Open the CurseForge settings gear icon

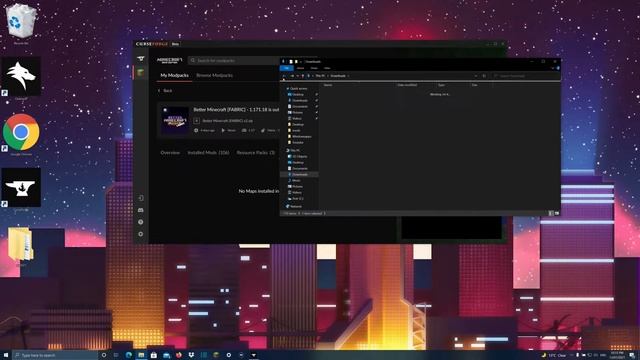(141, 234)
